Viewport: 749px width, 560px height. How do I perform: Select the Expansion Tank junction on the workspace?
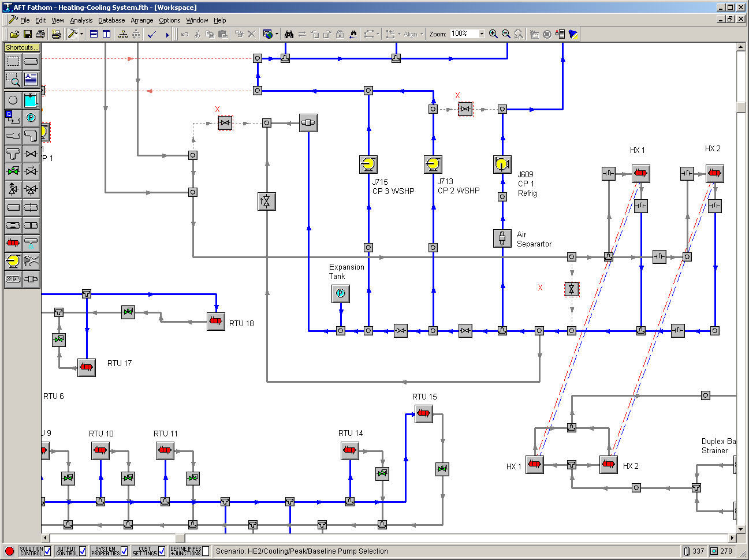pos(341,294)
